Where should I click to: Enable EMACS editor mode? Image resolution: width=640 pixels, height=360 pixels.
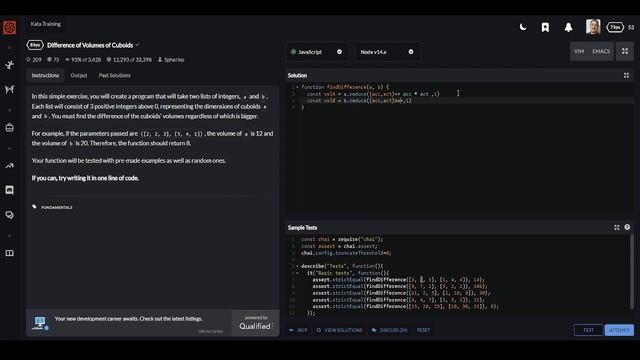pos(601,51)
